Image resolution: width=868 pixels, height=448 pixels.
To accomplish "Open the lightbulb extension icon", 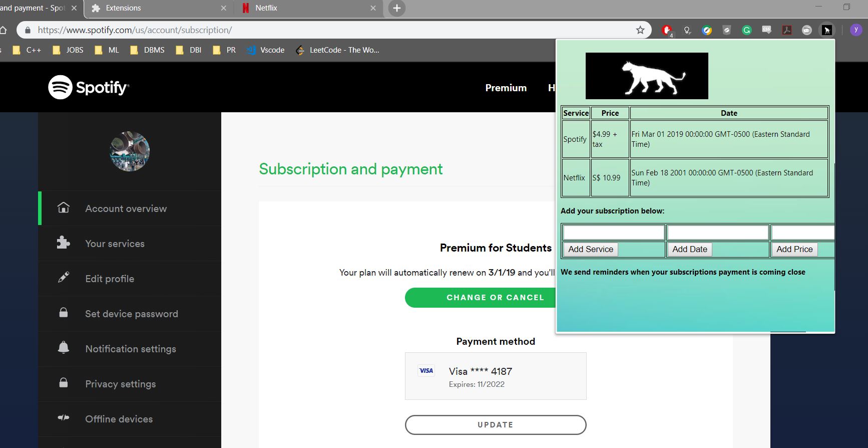I will 687,30.
